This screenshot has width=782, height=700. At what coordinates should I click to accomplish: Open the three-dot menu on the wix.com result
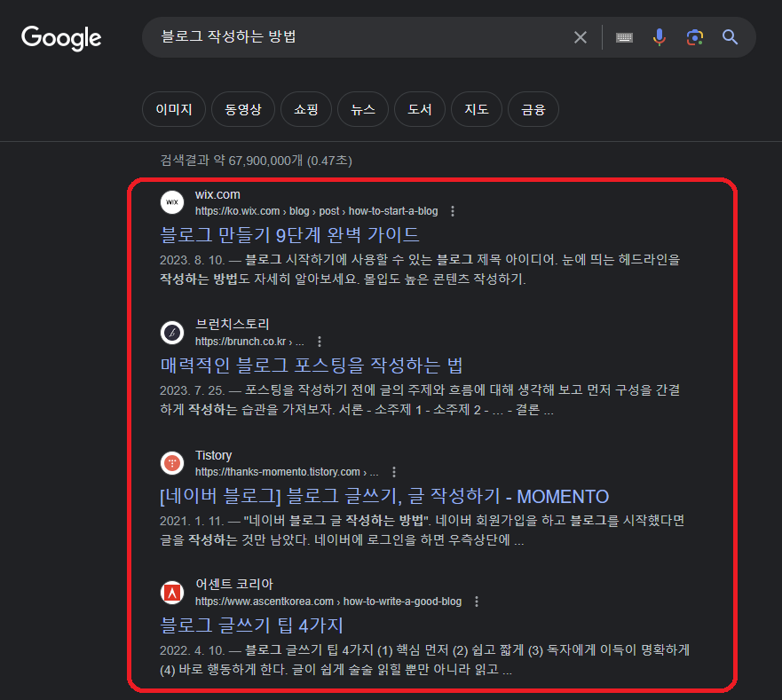(x=452, y=211)
